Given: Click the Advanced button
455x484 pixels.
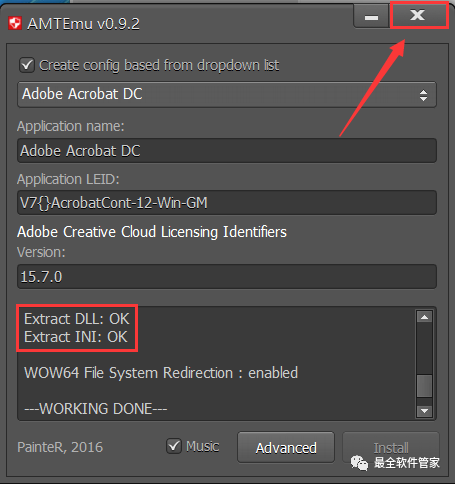Looking at the screenshot, I should tap(286, 448).
